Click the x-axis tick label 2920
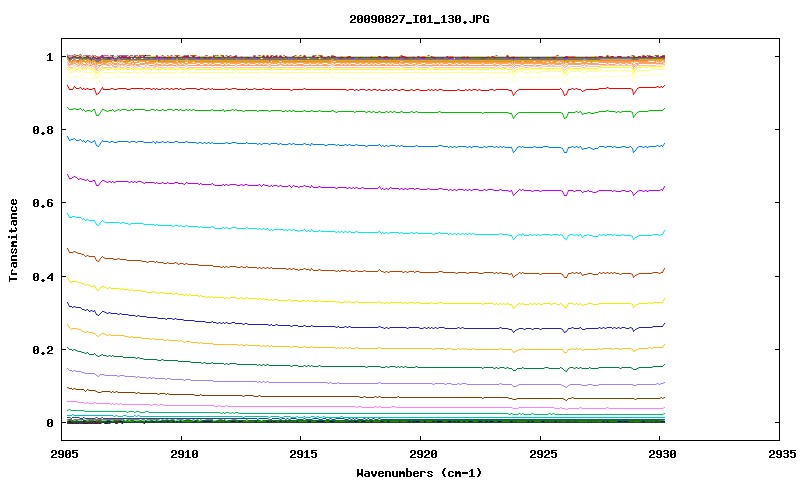 pos(423,454)
